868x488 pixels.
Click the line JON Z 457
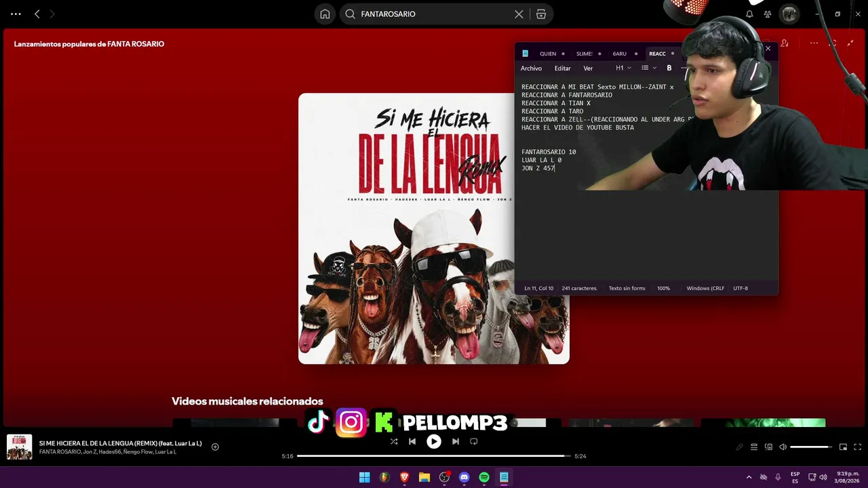(538, 168)
